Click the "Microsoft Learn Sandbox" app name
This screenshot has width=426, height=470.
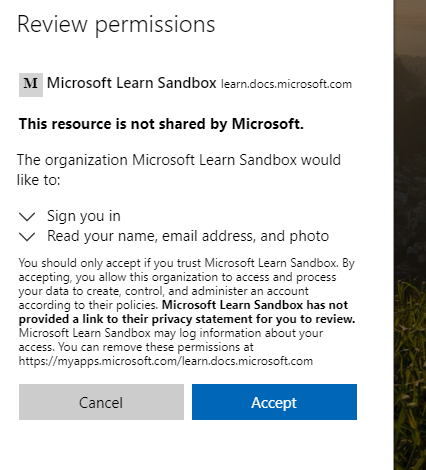132,83
